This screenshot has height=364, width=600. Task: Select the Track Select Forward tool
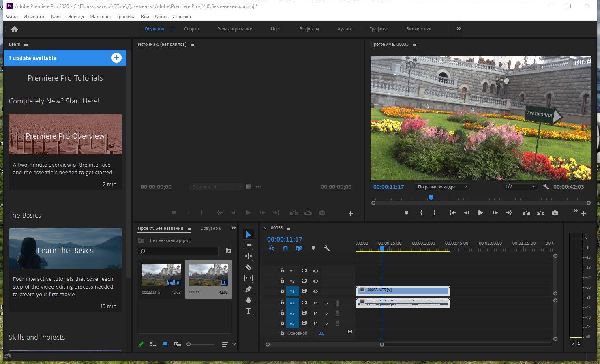249,245
